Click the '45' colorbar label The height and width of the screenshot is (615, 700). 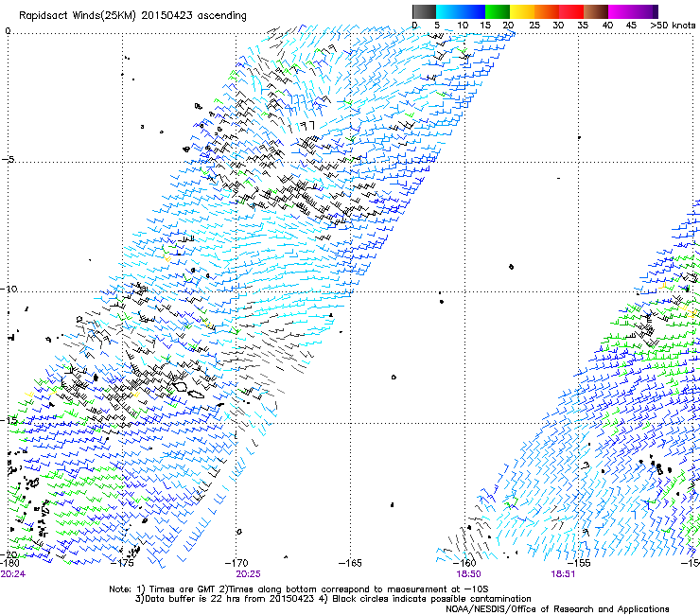coord(631,26)
